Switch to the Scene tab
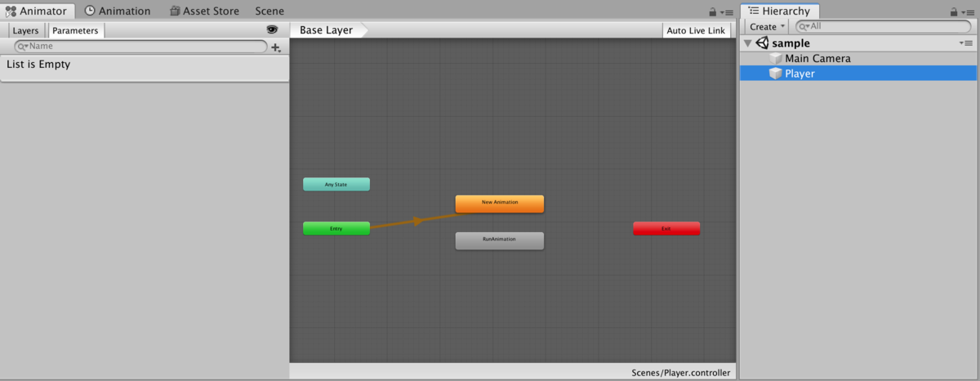This screenshot has height=381, width=980. pos(269,11)
